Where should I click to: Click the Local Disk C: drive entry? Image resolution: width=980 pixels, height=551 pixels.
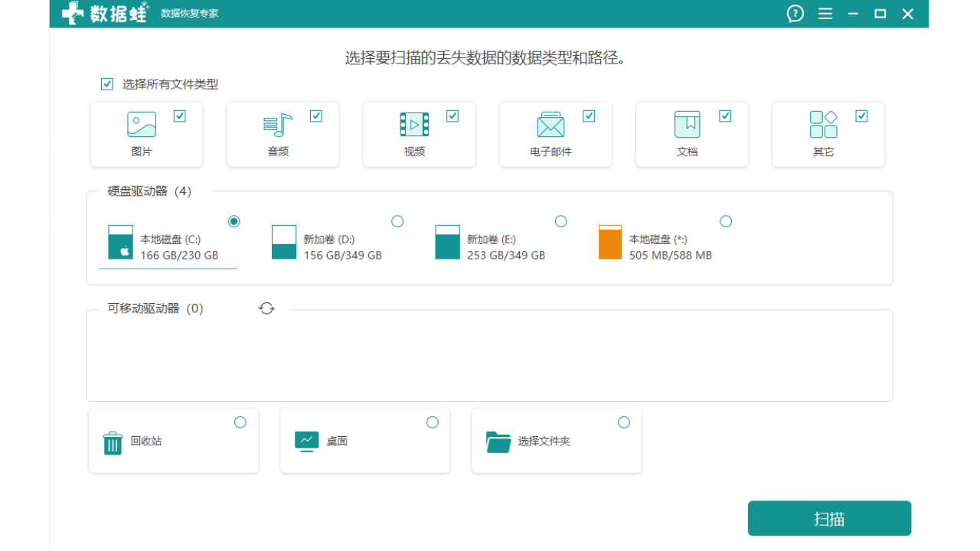coord(168,246)
